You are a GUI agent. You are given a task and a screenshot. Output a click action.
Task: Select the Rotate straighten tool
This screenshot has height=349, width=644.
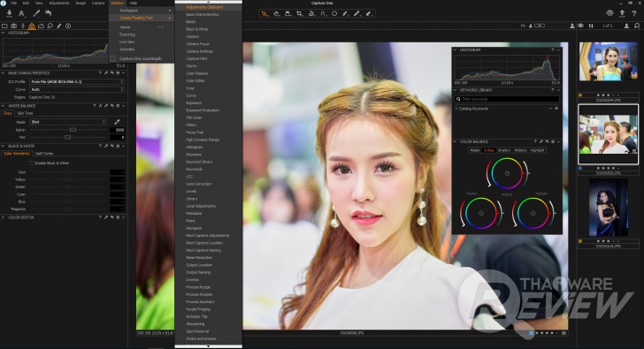pyautogui.click(x=311, y=13)
